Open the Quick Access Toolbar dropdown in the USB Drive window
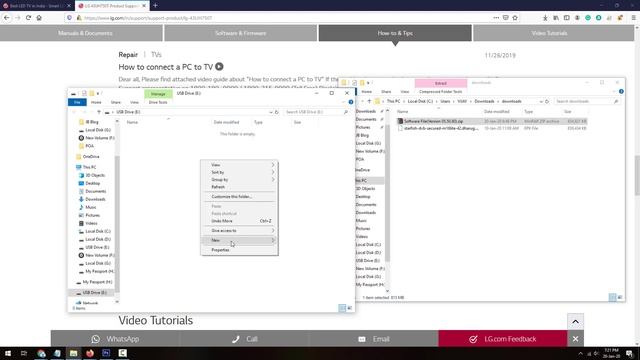This screenshot has width=640, height=360. (x=98, y=93)
